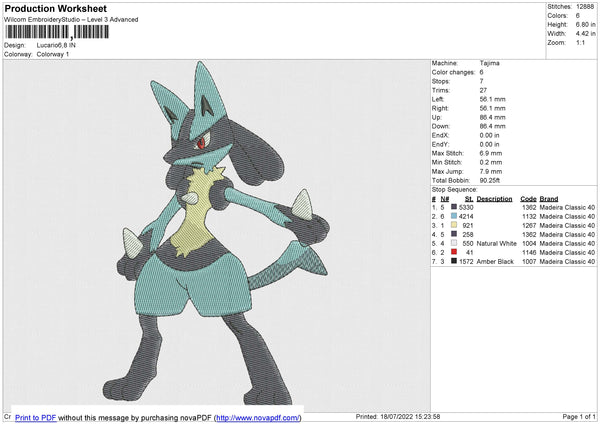The width and height of the screenshot is (600, 424).
Task: Select the "Colorway 1" value
Action: point(53,54)
